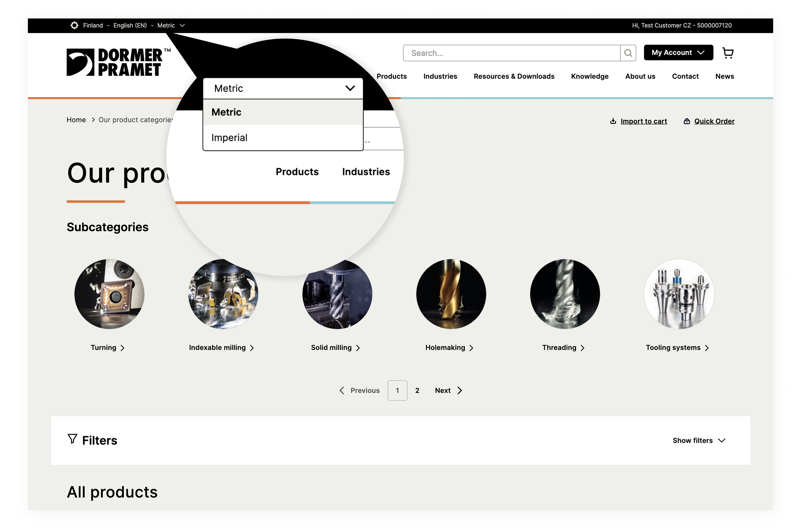Open the Holemaking category thumbnail

tap(451, 294)
